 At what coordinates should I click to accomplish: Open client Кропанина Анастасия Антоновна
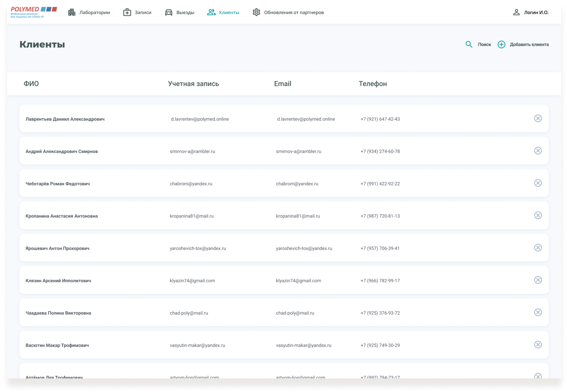(x=62, y=216)
